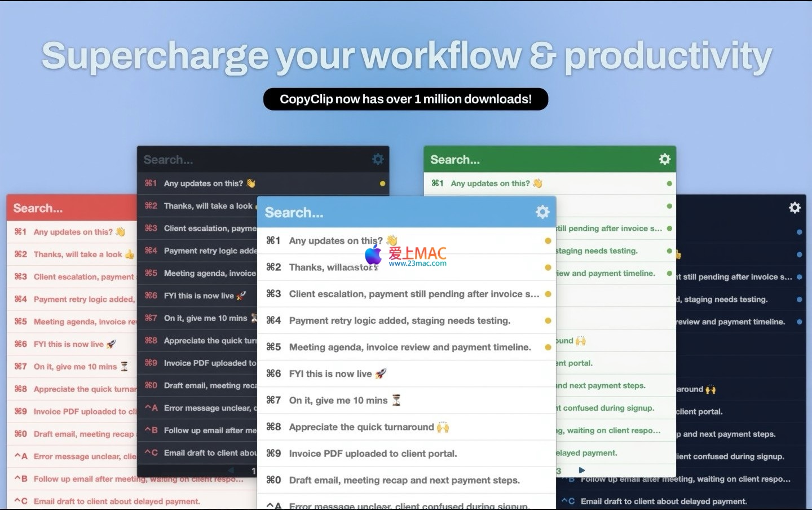
Task: Click yellow dot beside ⌘3 Client escalation in blue panel
Action: click(x=548, y=294)
